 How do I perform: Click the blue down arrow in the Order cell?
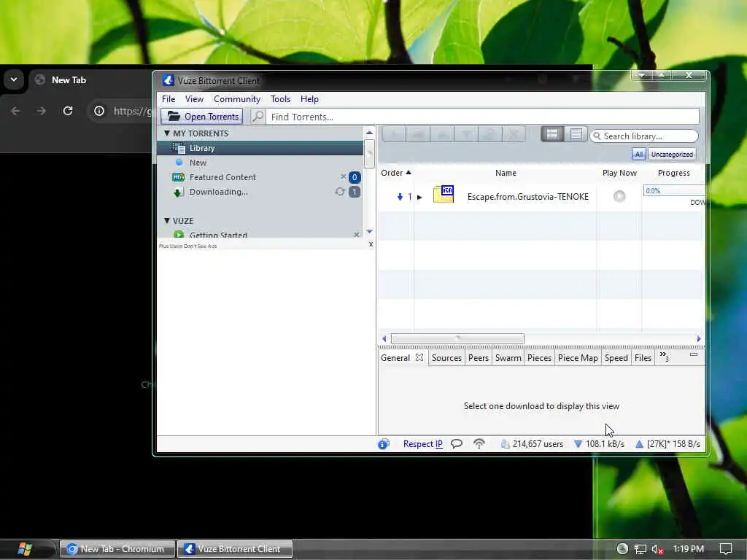coord(400,197)
